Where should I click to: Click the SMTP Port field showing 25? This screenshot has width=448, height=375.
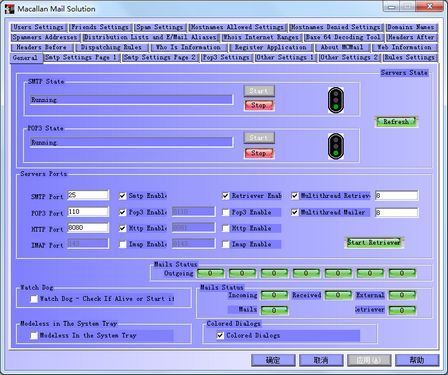coord(88,195)
